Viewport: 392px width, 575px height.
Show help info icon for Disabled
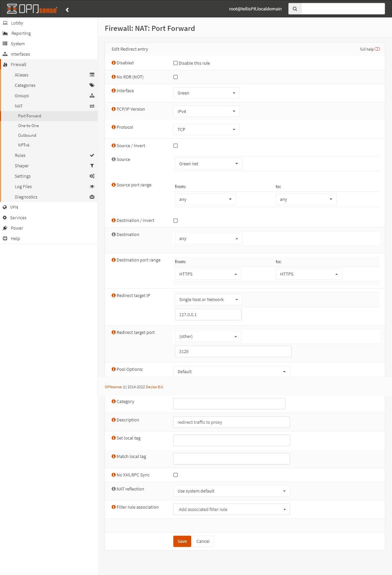[x=114, y=63]
